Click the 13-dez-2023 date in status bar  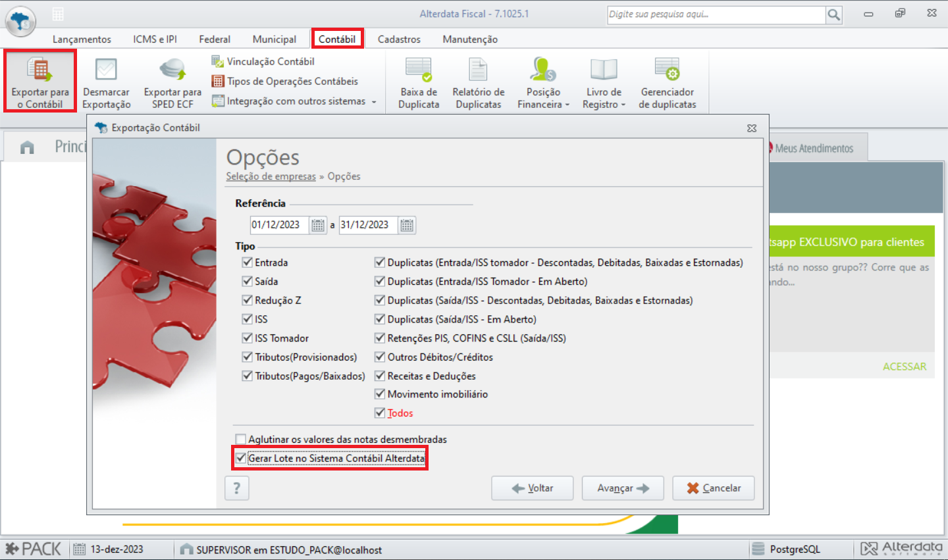click(117, 549)
